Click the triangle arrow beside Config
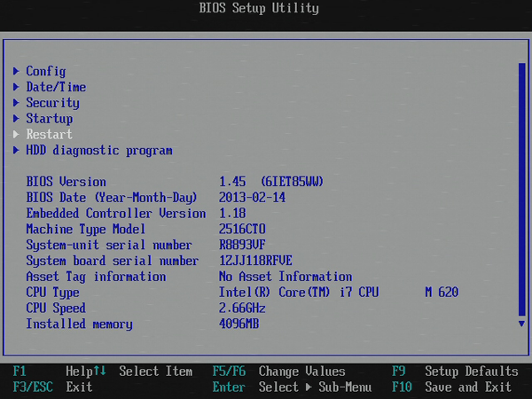This screenshot has width=532, height=399. point(16,71)
